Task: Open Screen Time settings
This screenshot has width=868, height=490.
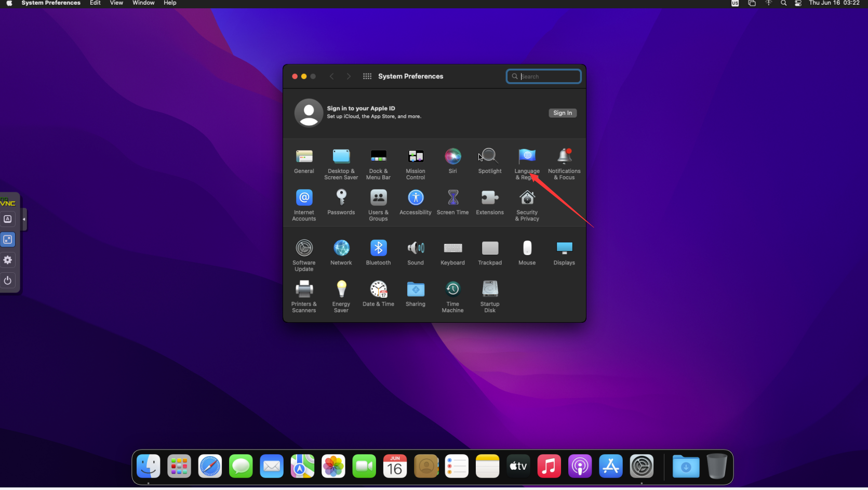Action: (453, 203)
